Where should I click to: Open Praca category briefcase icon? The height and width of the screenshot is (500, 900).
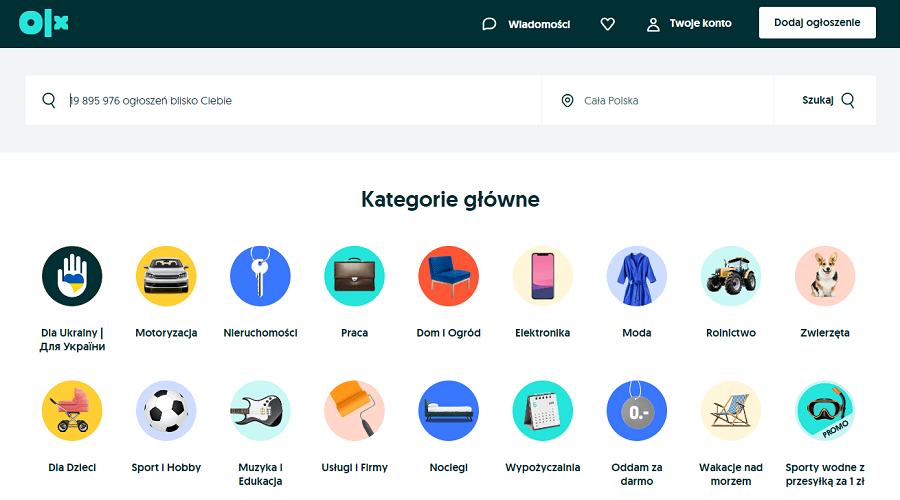[355, 276]
